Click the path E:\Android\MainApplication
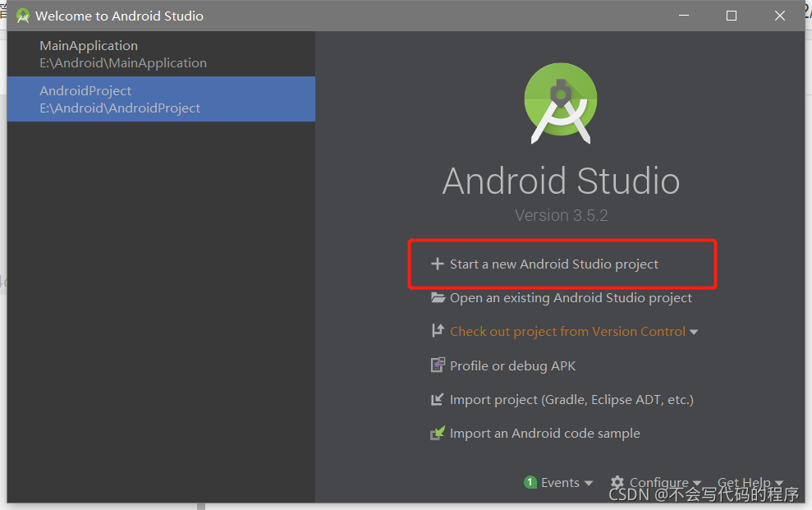Screen dimensions: 812x510 tap(123, 63)
